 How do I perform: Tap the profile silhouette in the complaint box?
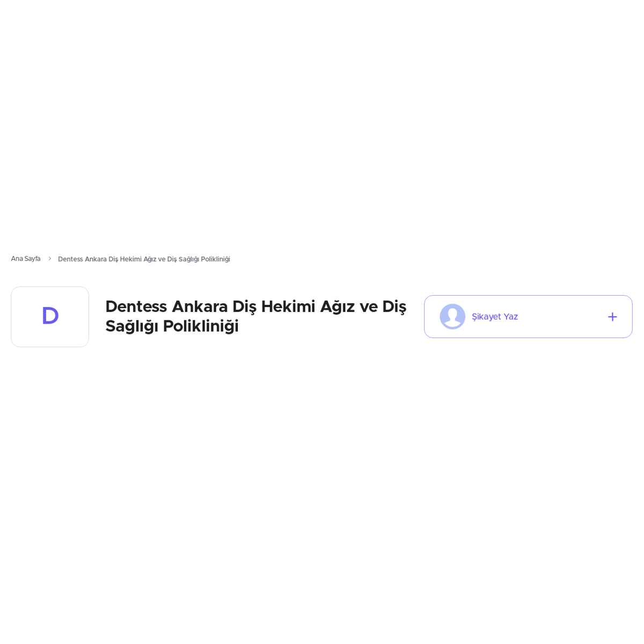coord(452,317)
